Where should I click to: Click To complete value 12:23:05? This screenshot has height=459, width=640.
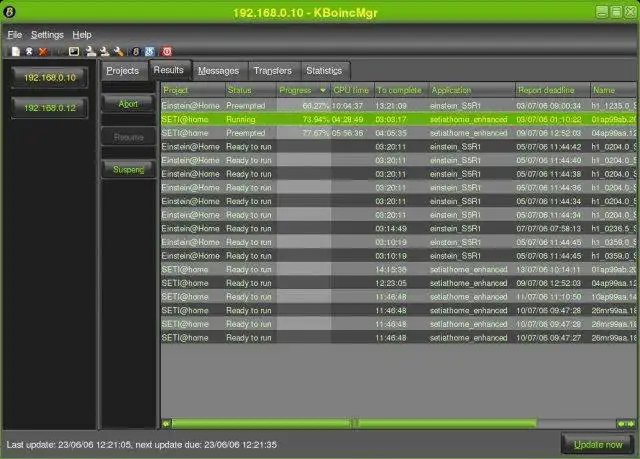pos(391,283)
